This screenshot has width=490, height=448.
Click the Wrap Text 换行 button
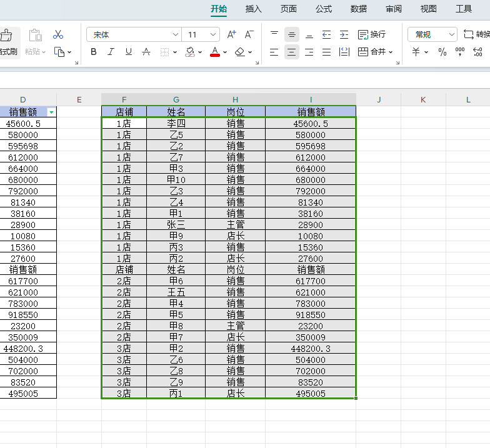371,34
